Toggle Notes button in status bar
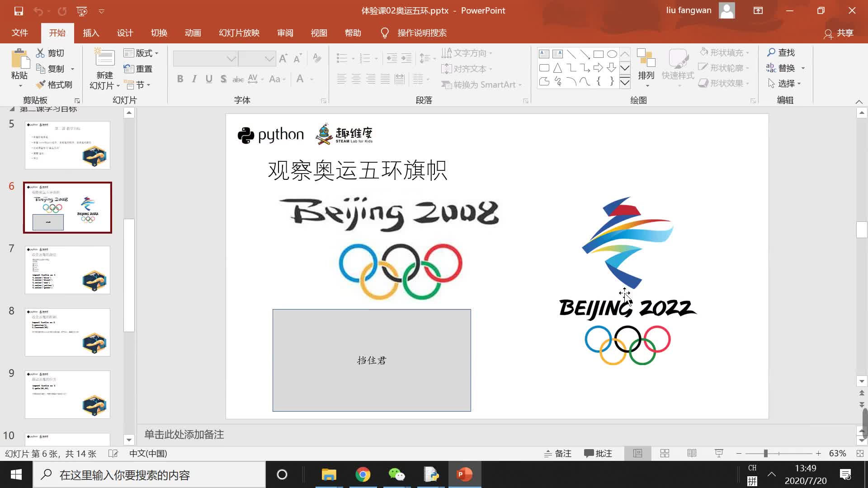Screen dimensions: 868x488 coord(558,453)
